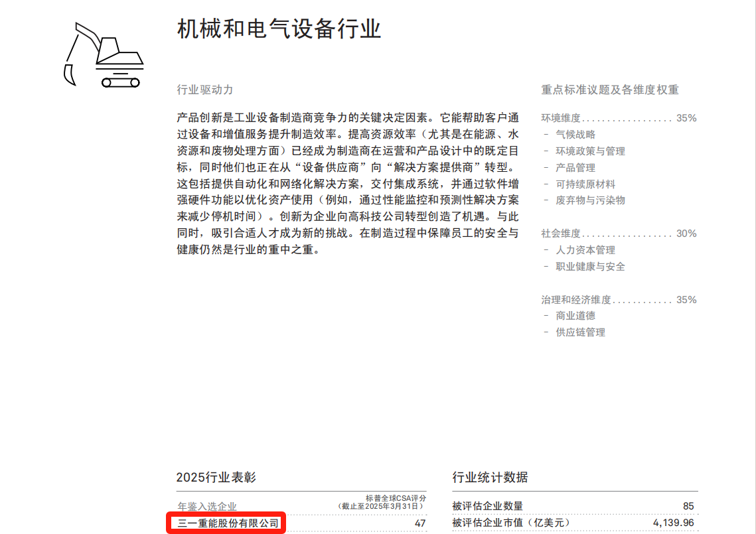Click the 可持续原材料 list entry
Image resolution: width=756 pixels, height=534 pixels.
pos(585,184)
